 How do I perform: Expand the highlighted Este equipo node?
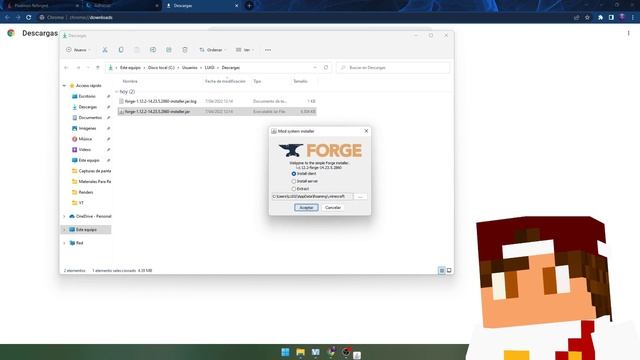pos(64,230)
